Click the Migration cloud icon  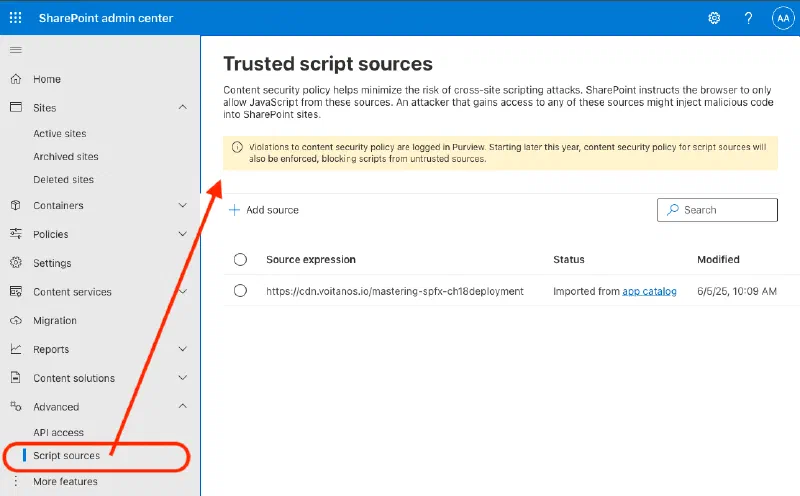(x=16, y=320)
